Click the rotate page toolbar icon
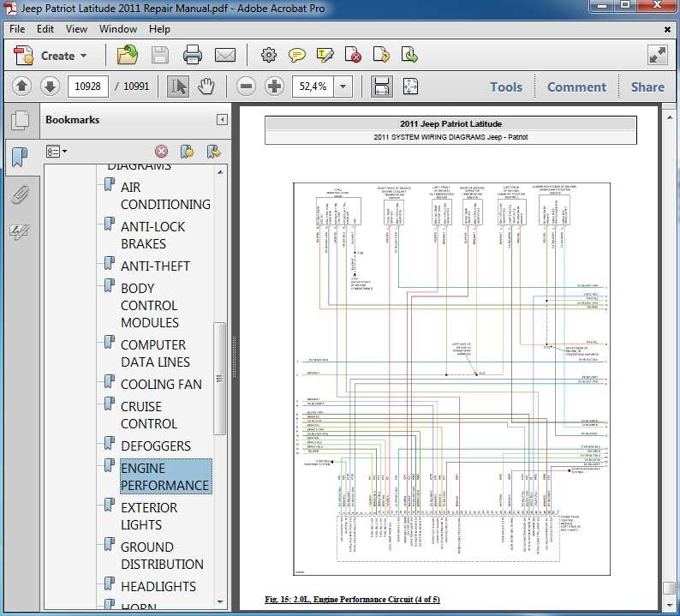The image size is (680, 616). (x=381, y=55)
